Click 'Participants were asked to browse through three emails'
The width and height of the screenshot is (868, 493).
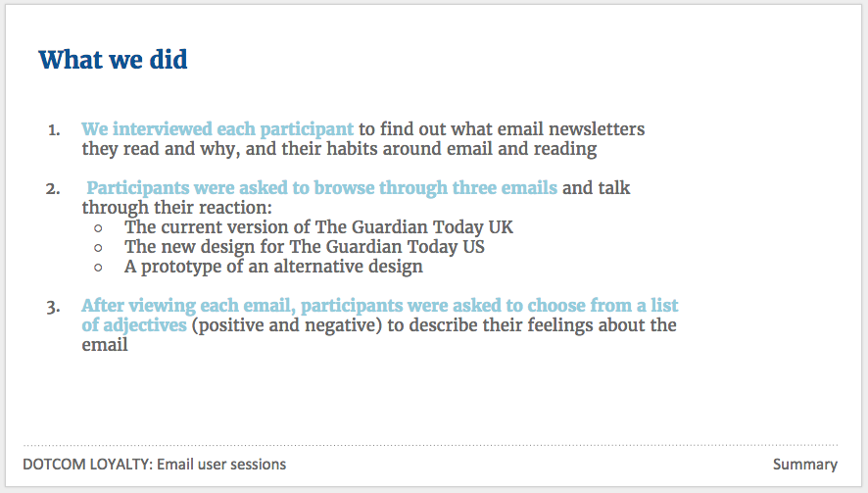coord(321,188)
